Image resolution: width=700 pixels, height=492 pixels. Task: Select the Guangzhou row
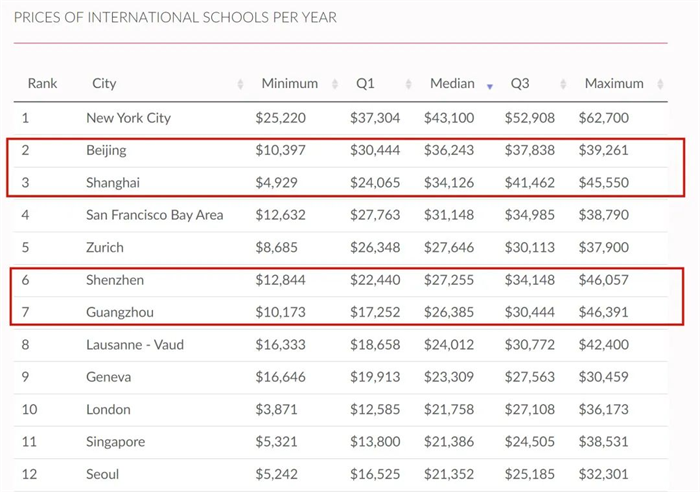click(x=341, y=312)
